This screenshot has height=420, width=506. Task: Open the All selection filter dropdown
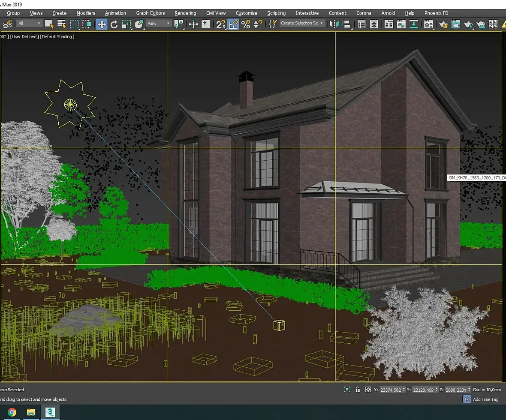pos(29,23)
